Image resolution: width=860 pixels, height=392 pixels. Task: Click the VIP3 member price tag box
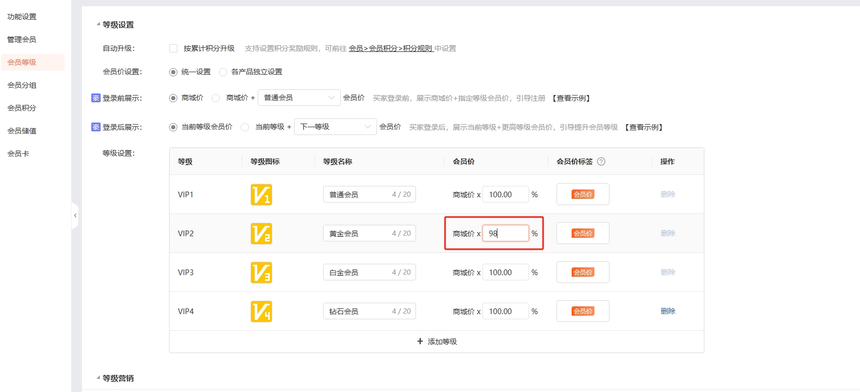pyautogui.click(x=583, y=272)
